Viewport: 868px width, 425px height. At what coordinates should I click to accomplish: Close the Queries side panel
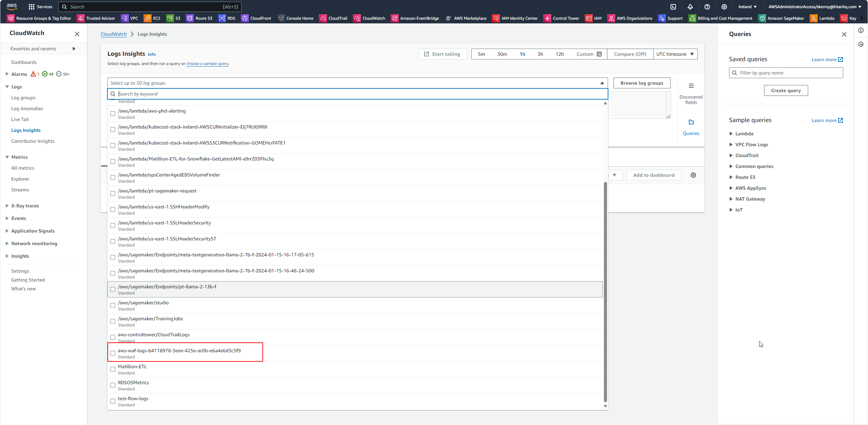pos(844,34)
